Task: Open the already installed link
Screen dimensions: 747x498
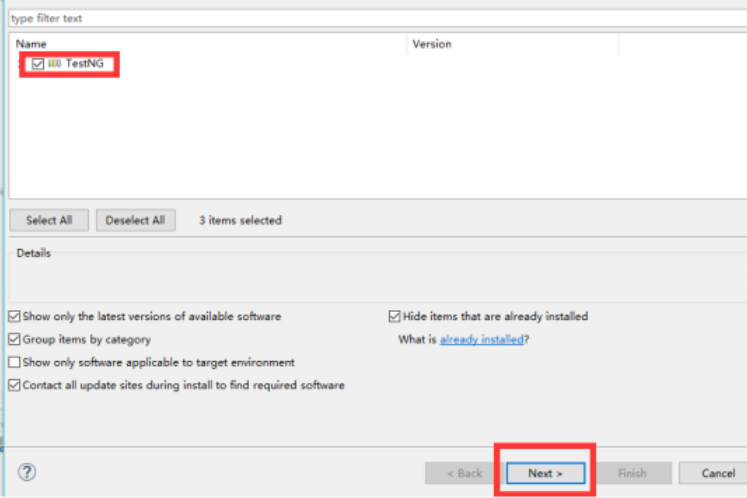Action: [481, 339]
